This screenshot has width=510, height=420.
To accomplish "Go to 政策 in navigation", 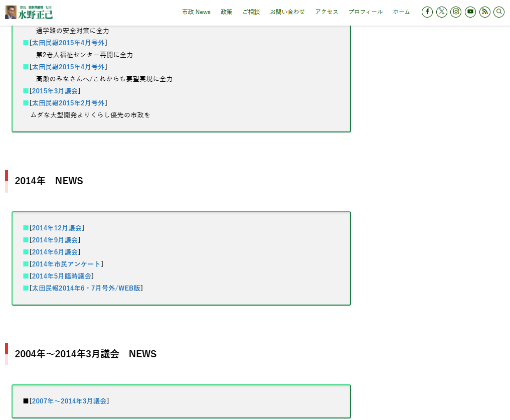I will click(227, 12).
